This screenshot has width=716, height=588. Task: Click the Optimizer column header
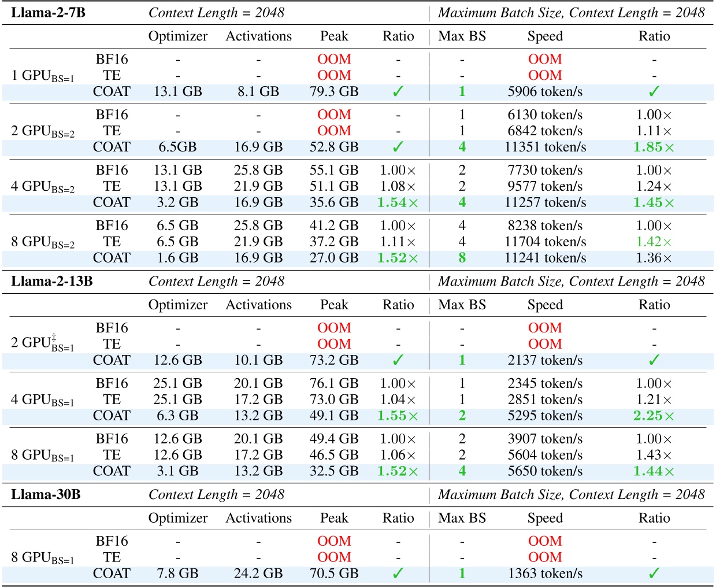tap(179, 36)
